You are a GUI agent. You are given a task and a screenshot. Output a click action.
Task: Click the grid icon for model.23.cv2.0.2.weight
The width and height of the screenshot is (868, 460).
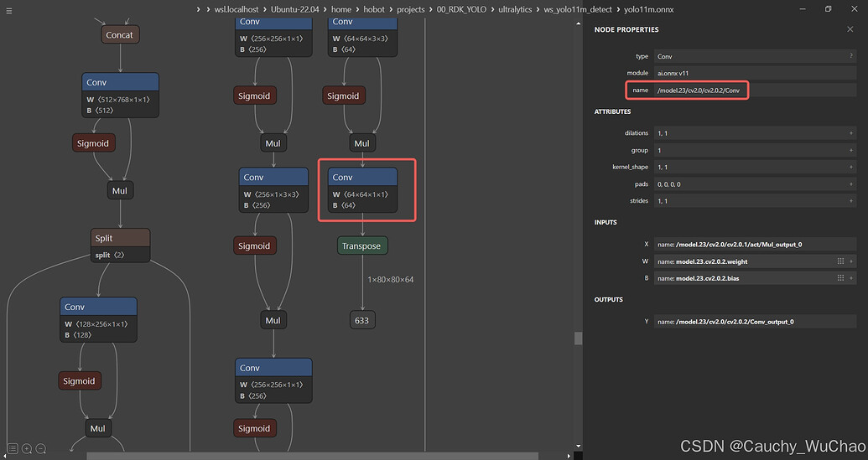tap(840, 261)
